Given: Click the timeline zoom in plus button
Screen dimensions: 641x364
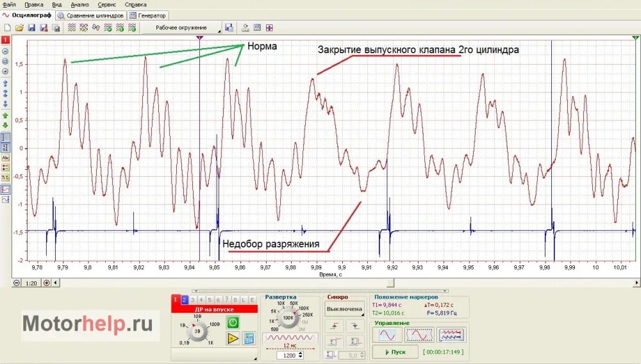Looking at the screenshot, I should (47, 283).
